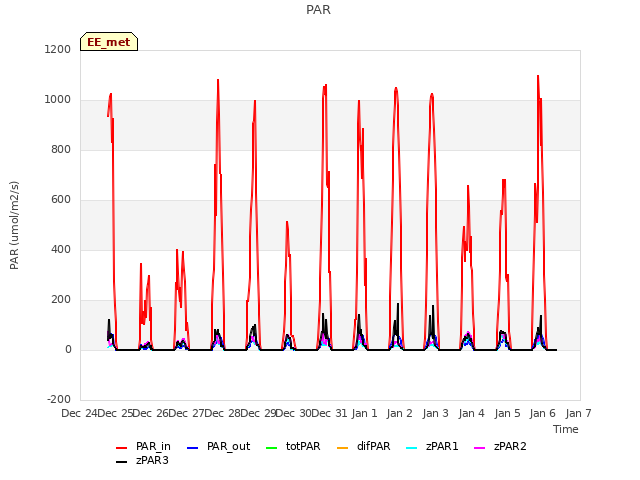Toggle the PAR_out legend entry

(x=218, y=447)
